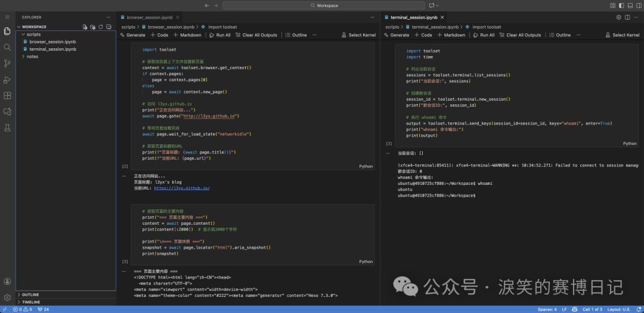
Task: Open more actions for the browser_session editor group
Action: [x=372, y=17]
